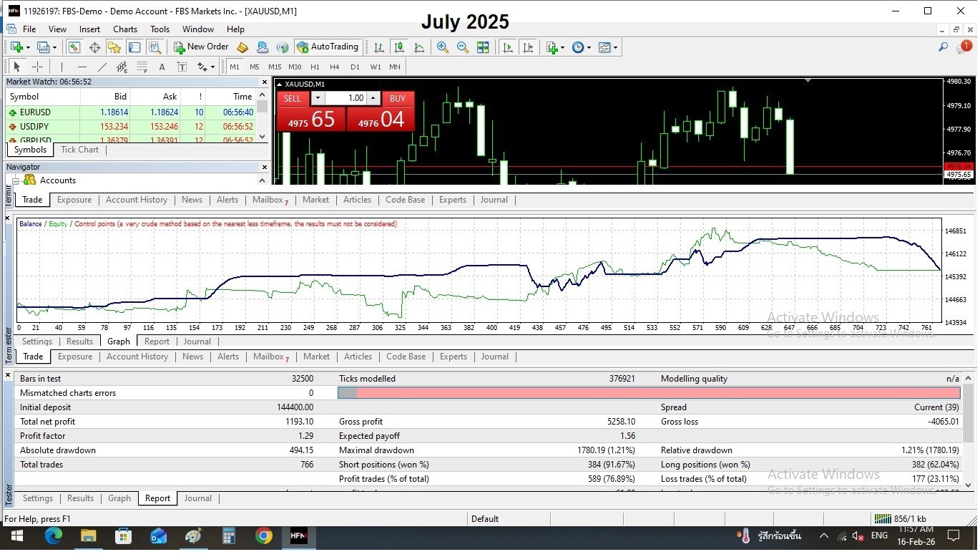
Task: Open the Periods clock dropdown
Action: click(x=582, y=47)
